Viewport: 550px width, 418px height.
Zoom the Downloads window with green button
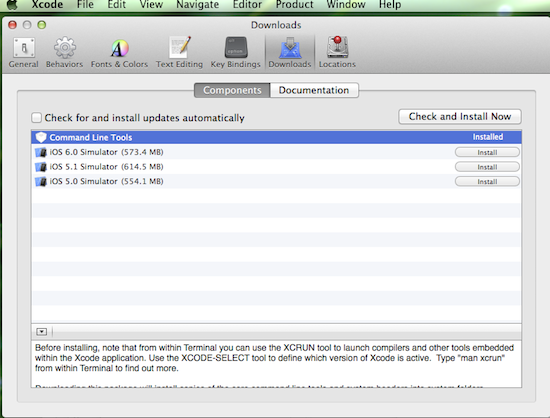tap(42, 25)
